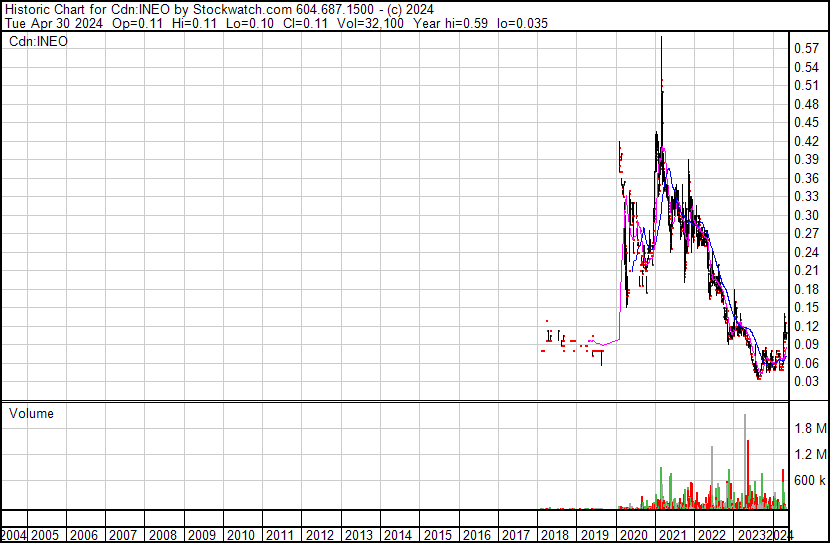Click the 0.15 price axis label

click(x=807, y=307)
